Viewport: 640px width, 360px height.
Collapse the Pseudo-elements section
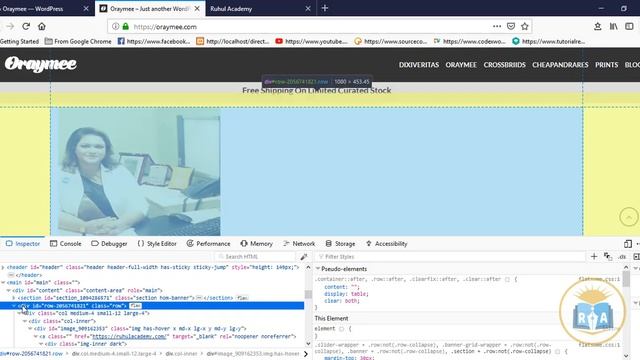point(318,269)
